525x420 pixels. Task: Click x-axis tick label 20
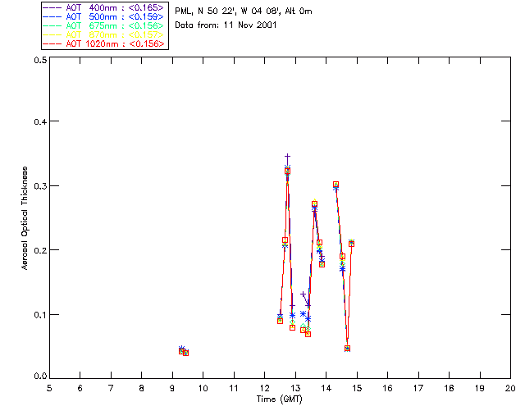tap(510, 389)
